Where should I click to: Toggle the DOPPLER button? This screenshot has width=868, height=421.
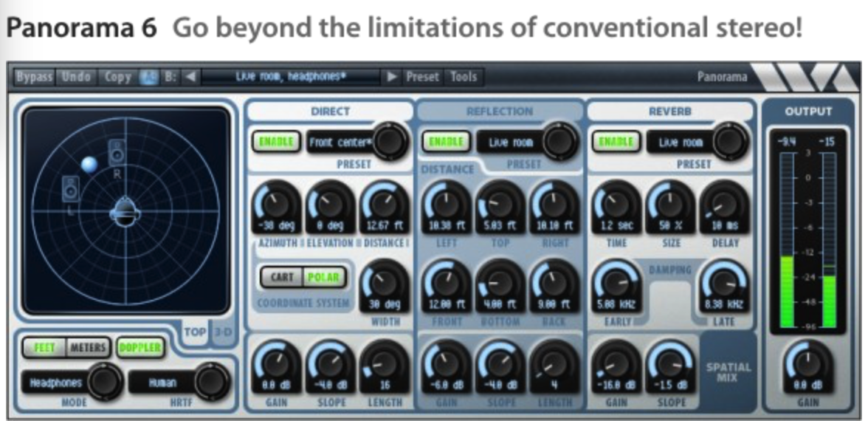pos(140,348)
